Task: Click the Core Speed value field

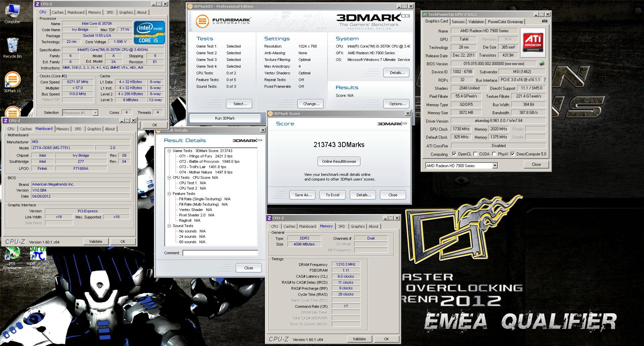Action: point(78,82)
